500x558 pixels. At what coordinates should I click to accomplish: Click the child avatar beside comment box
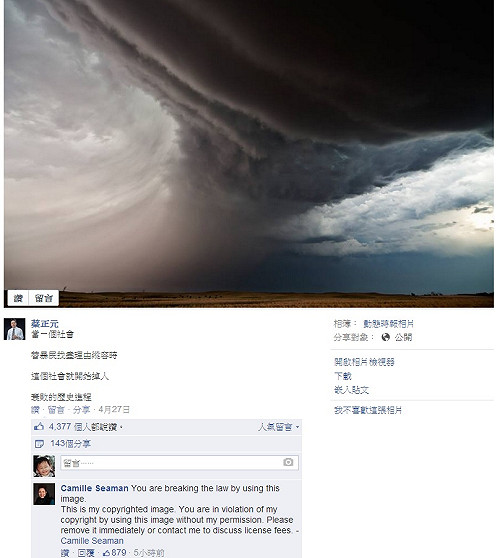coord(44,466)
